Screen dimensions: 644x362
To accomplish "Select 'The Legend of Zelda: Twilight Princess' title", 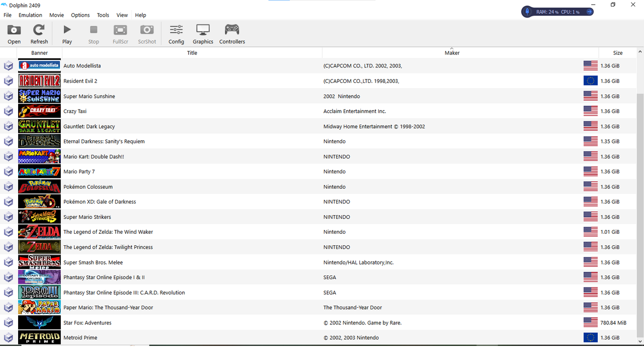I will coord(108,247).
